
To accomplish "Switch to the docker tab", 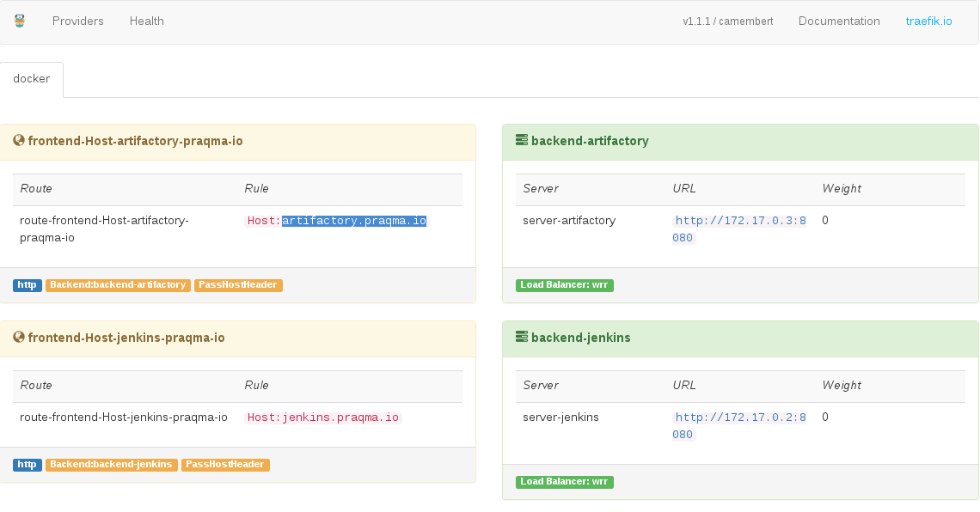I will click(x=32, y=79).
